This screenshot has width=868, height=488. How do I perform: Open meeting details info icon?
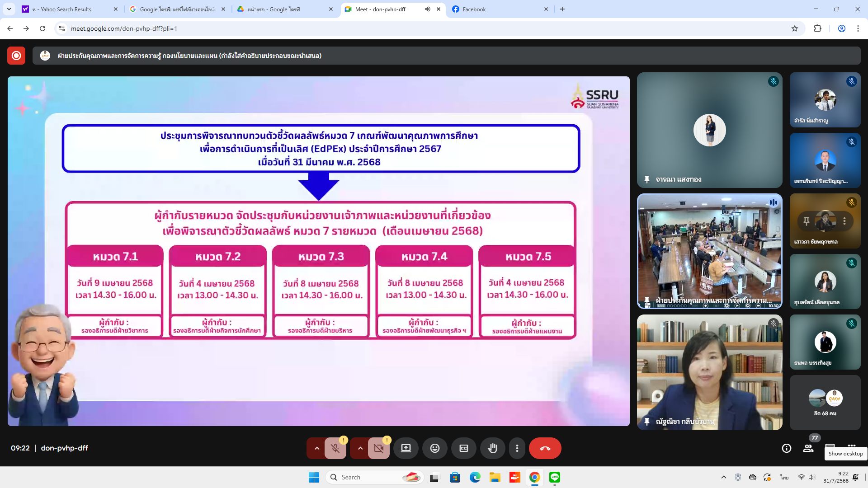tap(786, 448)
